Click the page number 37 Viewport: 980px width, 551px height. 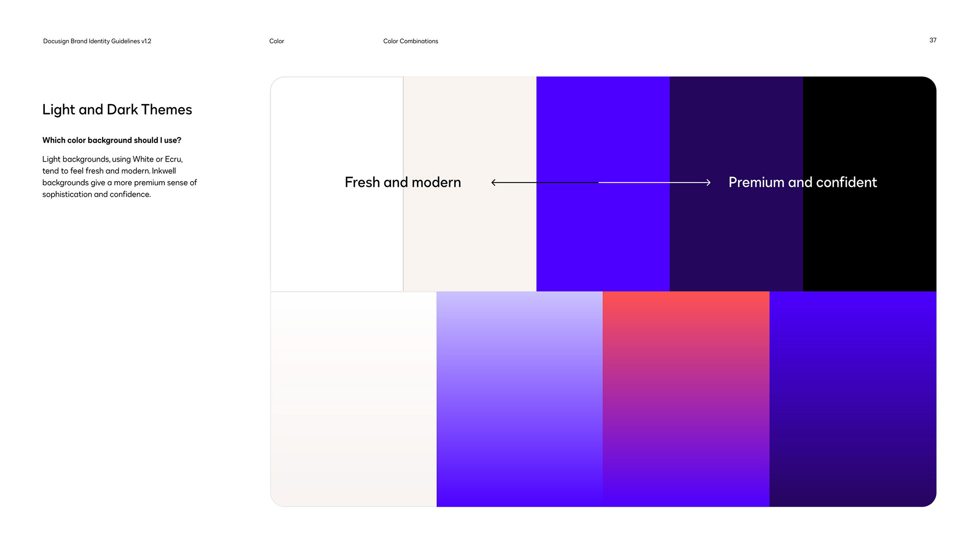933,40
